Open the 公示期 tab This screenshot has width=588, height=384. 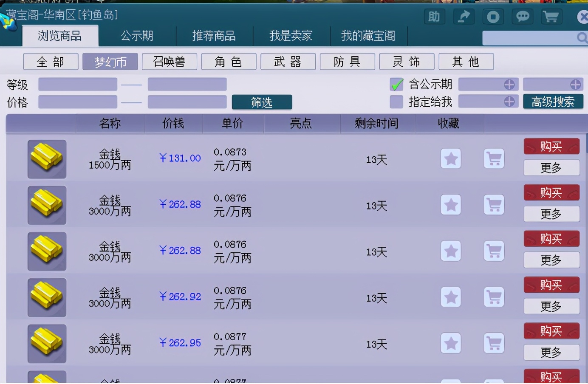(138, 36)
